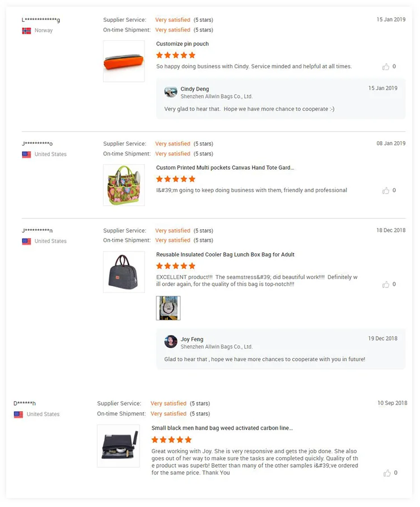The height and width of the screenshot is (507, 420).
Task: Open the orange pin pouch product image
Action: 124,61
